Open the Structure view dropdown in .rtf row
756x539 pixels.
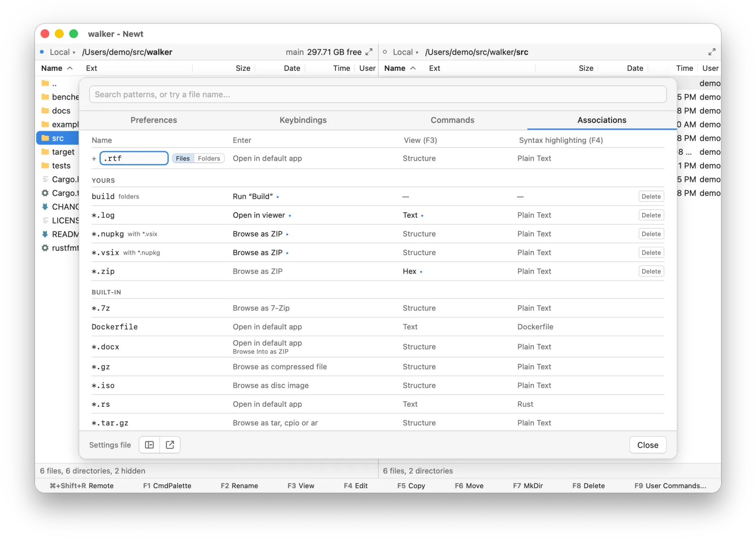point(419,159)
